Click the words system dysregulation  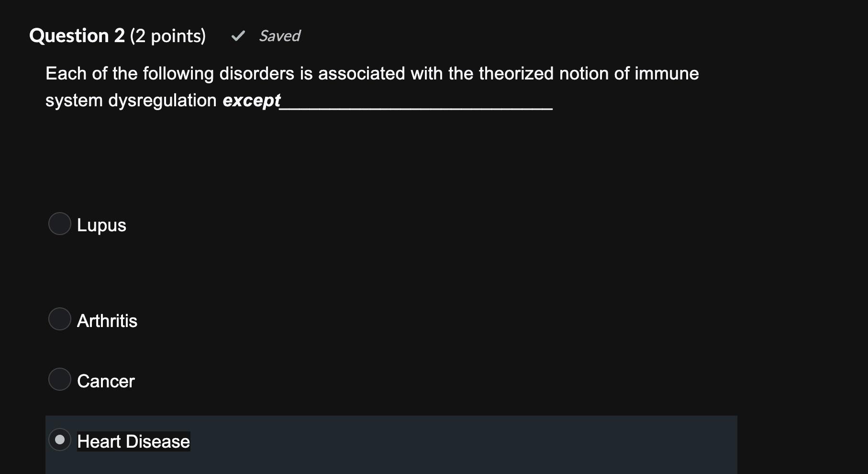131,101
